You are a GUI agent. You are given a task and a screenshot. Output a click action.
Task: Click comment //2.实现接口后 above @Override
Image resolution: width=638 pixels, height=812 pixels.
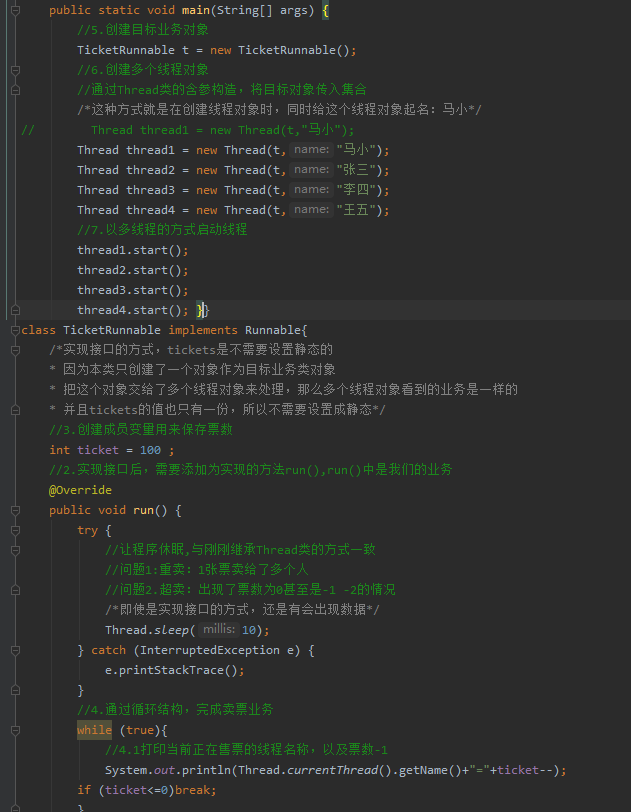[x=251, y=470]
